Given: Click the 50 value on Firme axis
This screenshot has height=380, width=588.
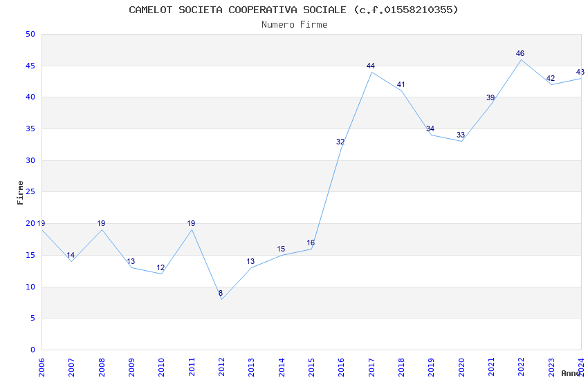Looking at the screenshot, I should (x=30, y=34).
